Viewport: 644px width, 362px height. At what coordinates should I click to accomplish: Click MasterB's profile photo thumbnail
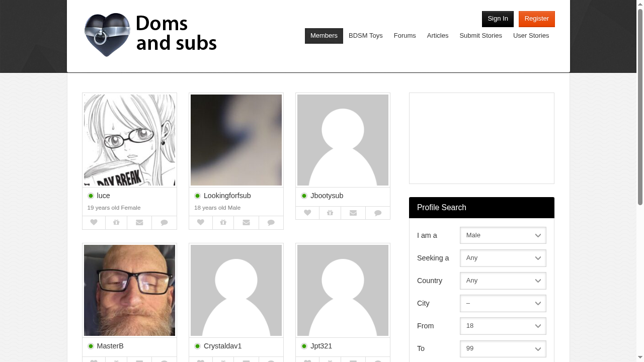[x=129, y=290]
